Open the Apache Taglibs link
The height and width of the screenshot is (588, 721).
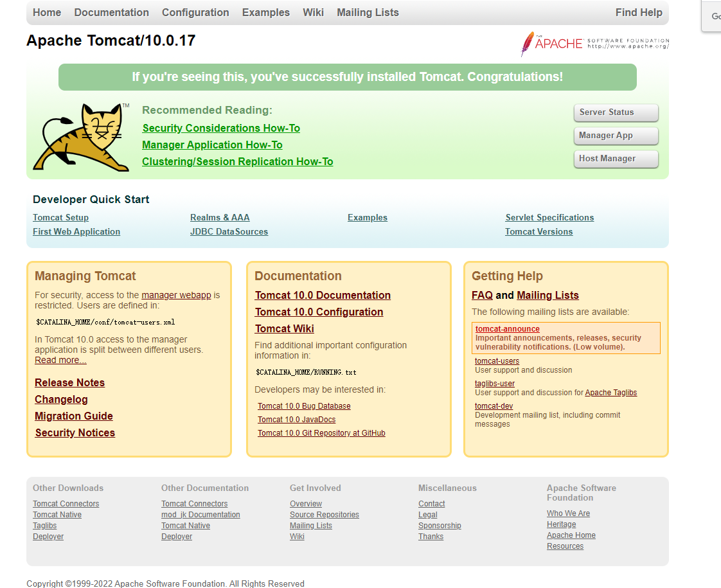pyautogui.click(x=611, y=393)
